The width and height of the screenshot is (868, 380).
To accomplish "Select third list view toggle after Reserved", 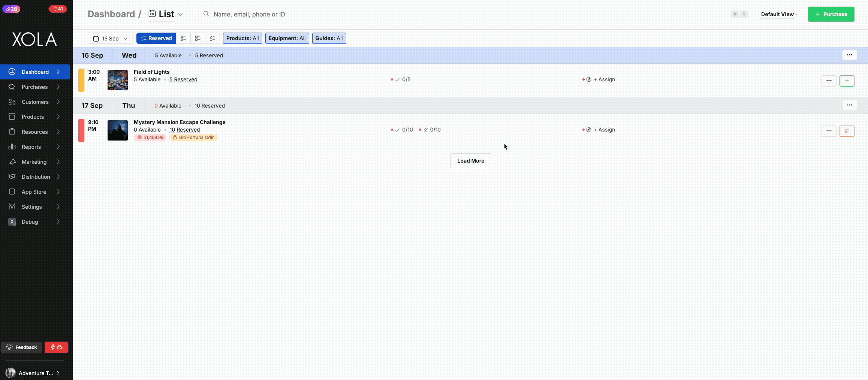I will pyautogui.click(x=198, y=38).
